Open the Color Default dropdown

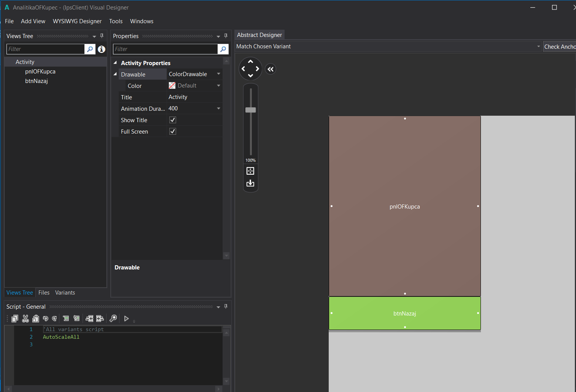(219, 86)
